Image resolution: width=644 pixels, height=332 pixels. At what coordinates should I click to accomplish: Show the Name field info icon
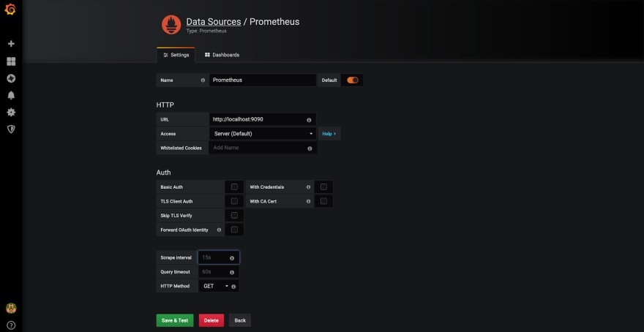click(x=203, y=80)
